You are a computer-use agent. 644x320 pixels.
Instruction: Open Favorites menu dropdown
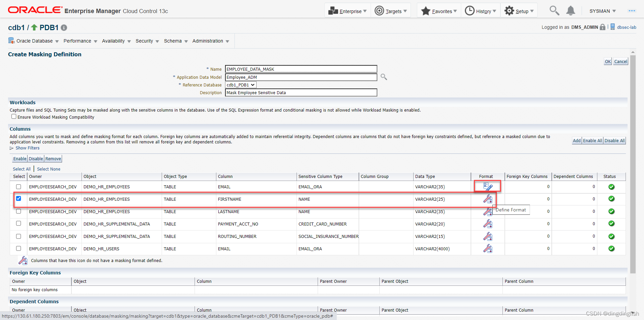pos(439,11)
